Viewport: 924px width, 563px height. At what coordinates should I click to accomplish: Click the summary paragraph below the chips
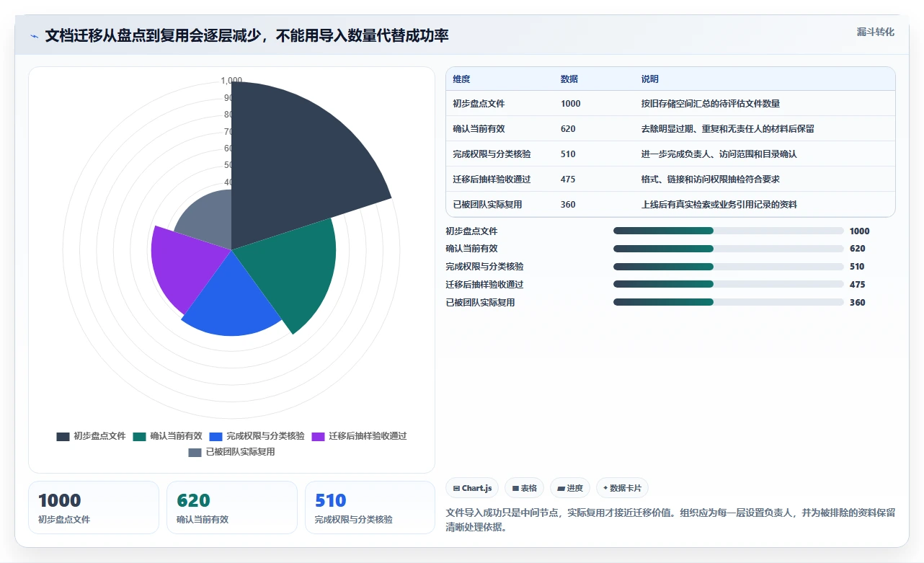coord(670,520)
